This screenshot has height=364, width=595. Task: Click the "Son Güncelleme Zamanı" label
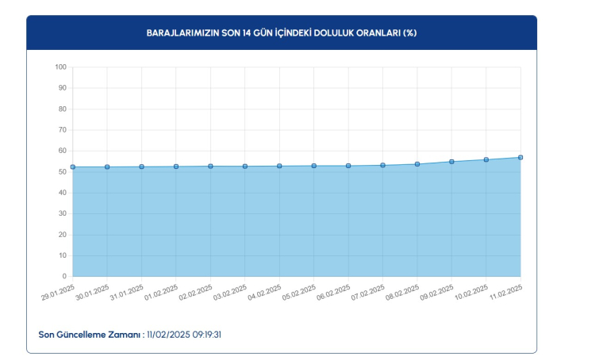pos(90,334)
